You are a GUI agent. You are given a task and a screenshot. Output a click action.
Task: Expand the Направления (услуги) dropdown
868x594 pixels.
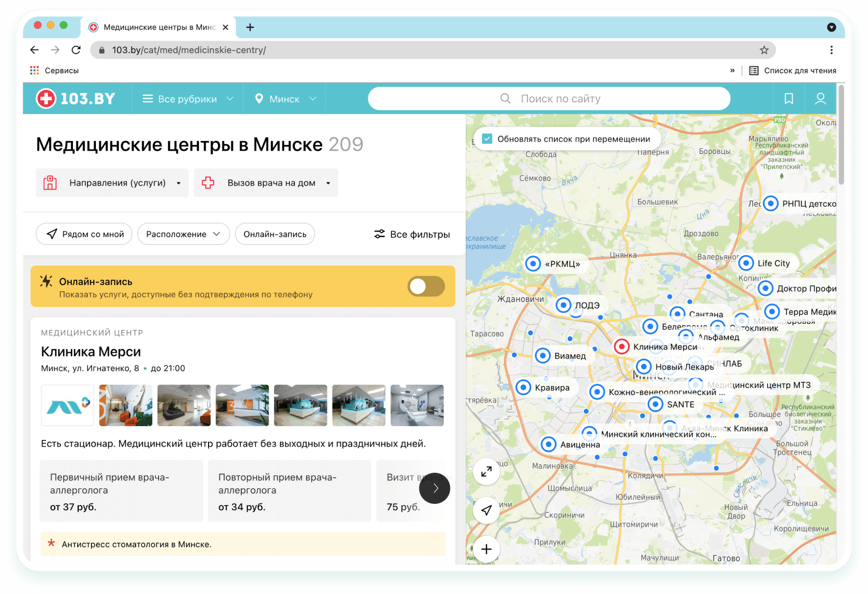coord(112,183)
